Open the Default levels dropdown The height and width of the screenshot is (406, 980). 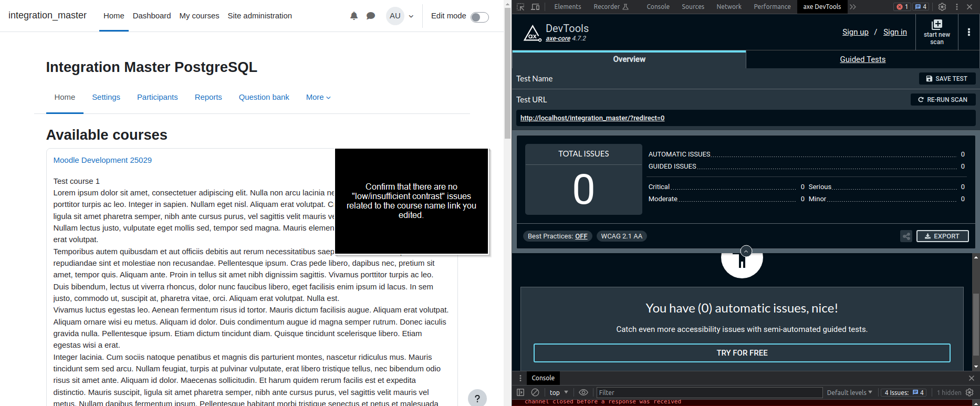point(849,392)
